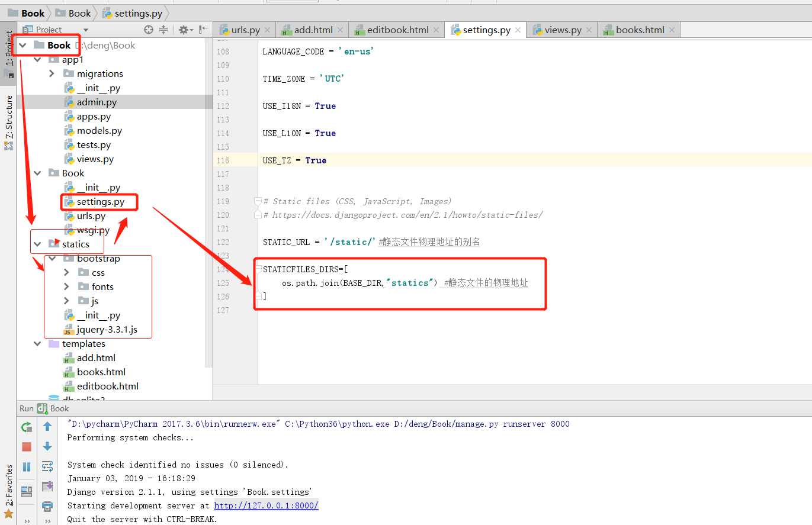Screen dimensions: 812x525
Task: Pause the Run console output
Action: tap(27, 467)
